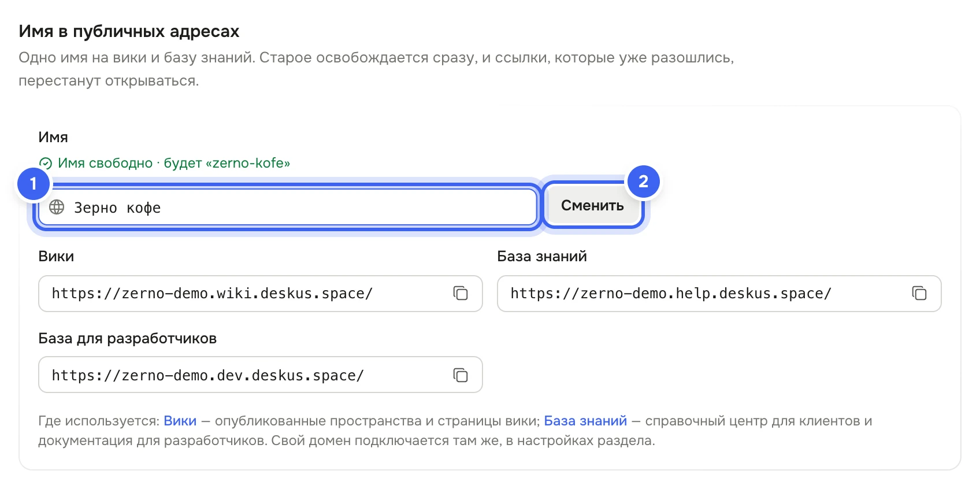Viewport: 980px width, 489px height.
Task: Click the green checkmark beside «Имя свободно»
Action: tap(46, 164)
